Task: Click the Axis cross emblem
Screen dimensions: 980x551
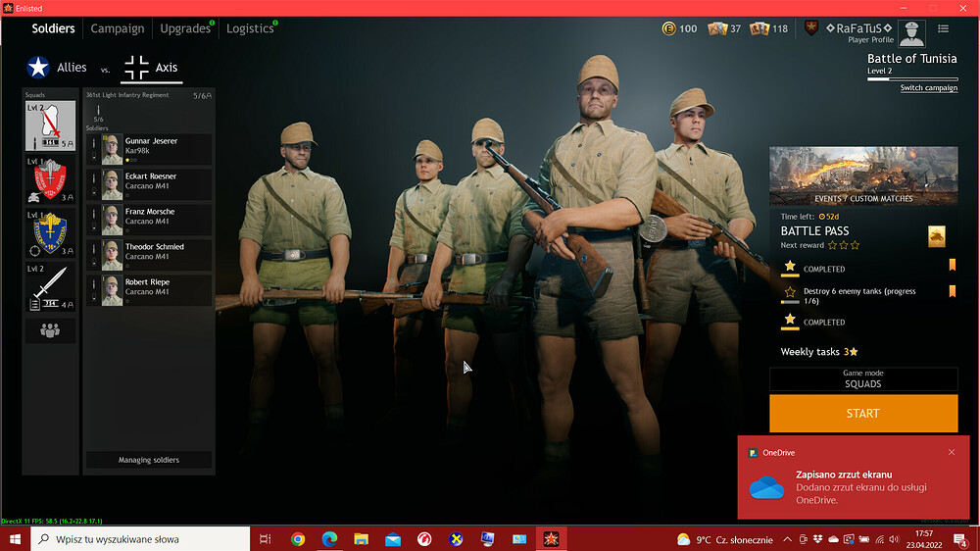Action: click(136, 68)
